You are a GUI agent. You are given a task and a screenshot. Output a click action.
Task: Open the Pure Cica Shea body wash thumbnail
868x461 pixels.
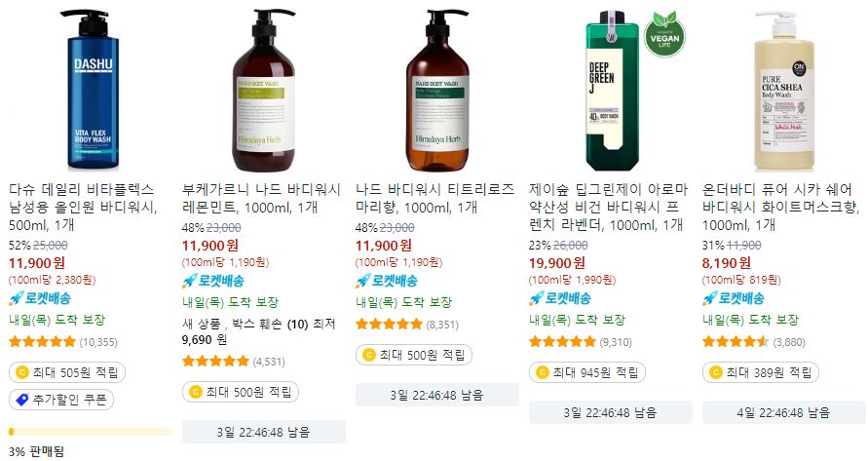(x=784, y=91)
